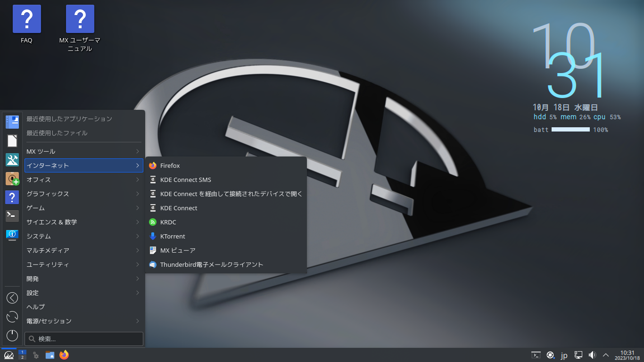
Task: Expand the マルチメディア category
Action: (83, 250)
